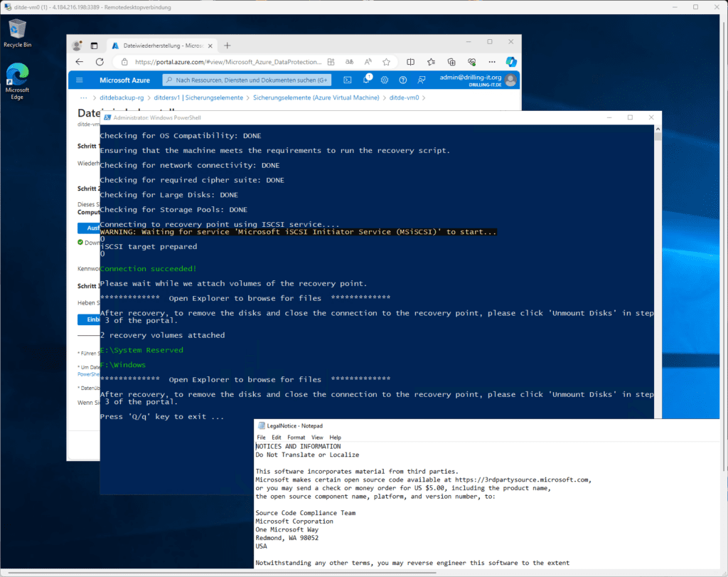Open Azure portal settings gear
Screen dimensions: 728x577
385,80
